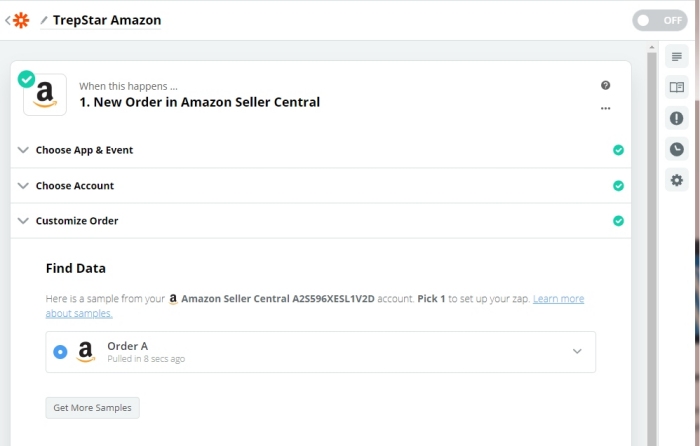Screen dimensions: 700x446
Task: Expand Order A sample details chevron
Action: [577, 351]
